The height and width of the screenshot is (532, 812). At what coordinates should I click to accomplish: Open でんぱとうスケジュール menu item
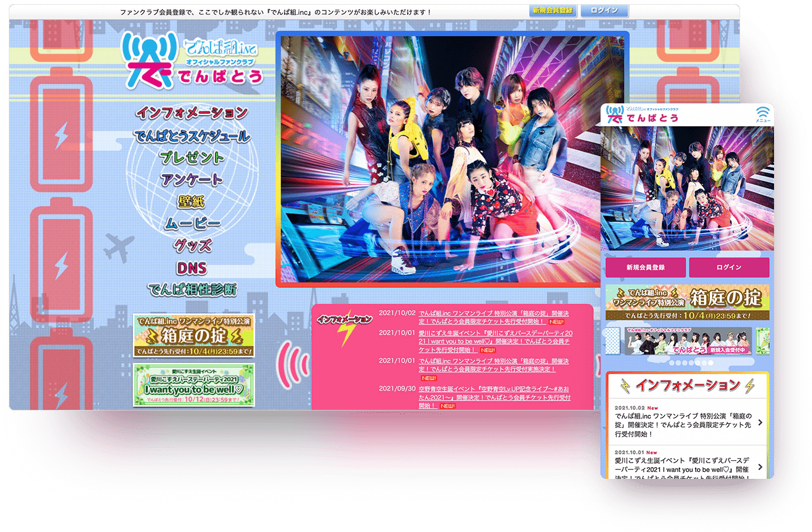pyautogui.click(x=192, y=136)
